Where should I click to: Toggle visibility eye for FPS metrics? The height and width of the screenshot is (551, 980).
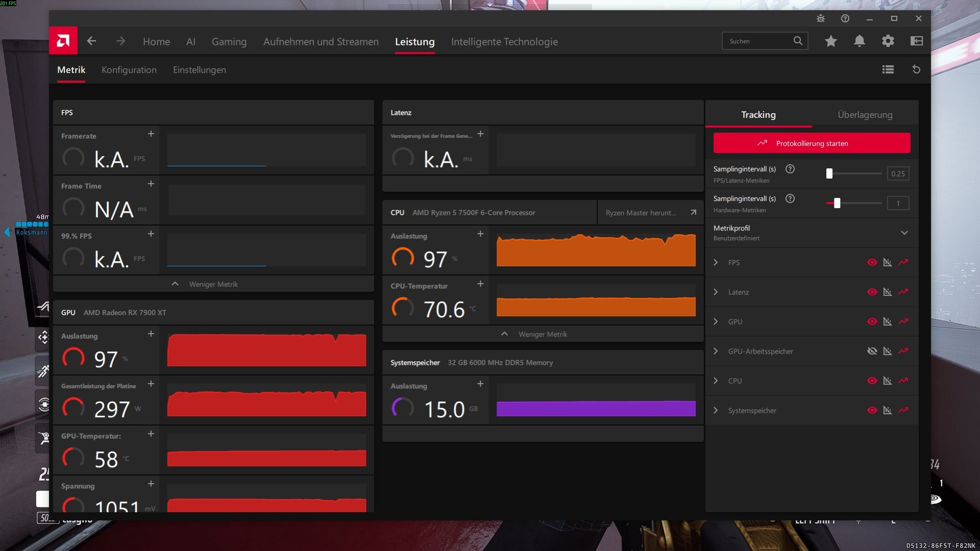click(872, 262)
